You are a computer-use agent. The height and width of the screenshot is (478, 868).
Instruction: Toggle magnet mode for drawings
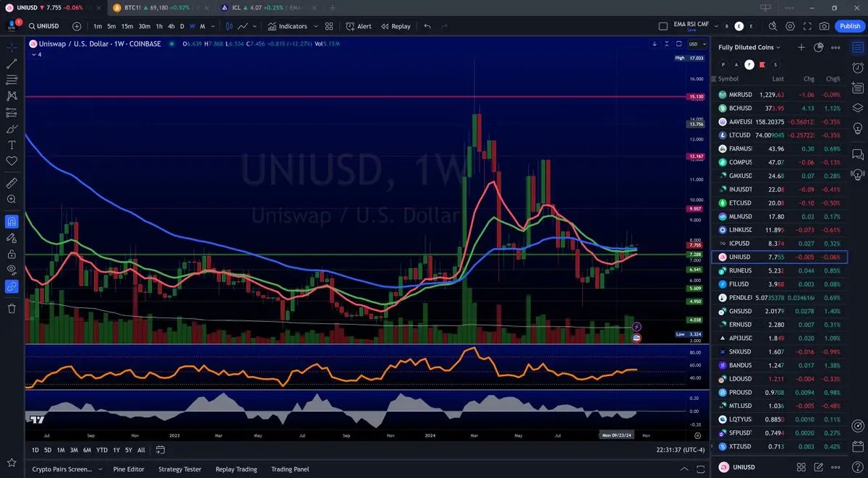[12, 221]
